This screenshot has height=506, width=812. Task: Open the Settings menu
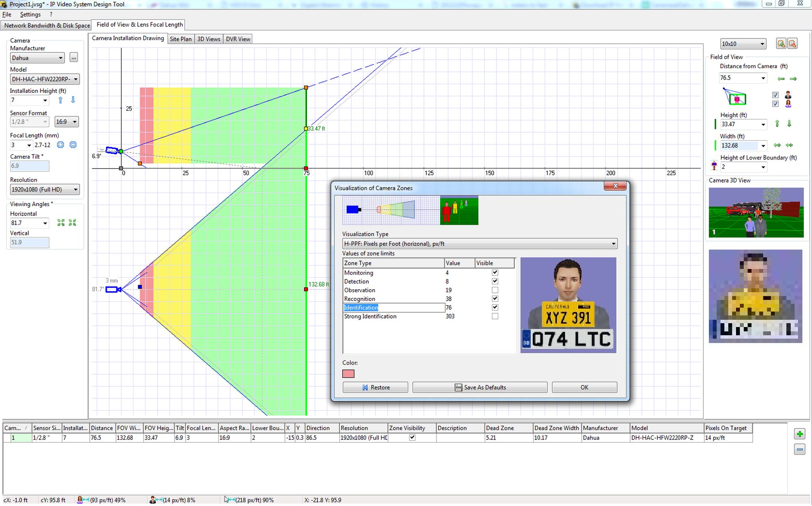[x=30, y=14]
